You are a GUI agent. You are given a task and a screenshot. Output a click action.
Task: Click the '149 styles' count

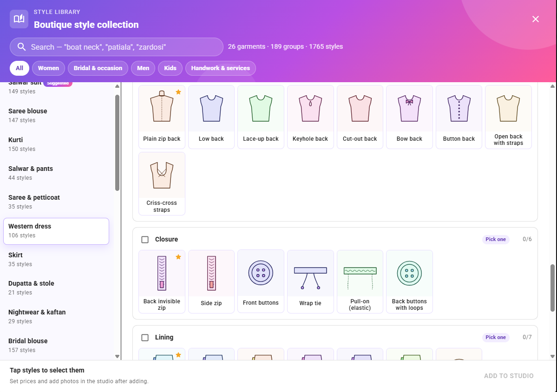pos(22,91)
